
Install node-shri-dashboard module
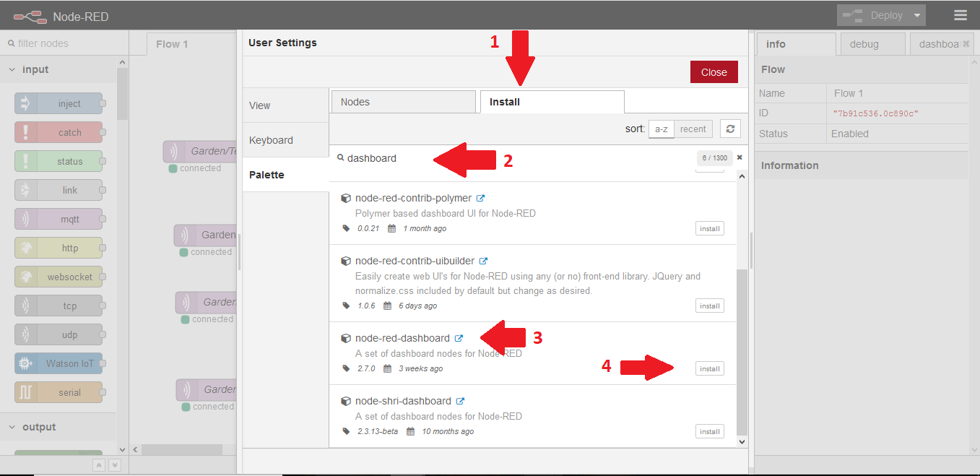(x=709, y=431)
